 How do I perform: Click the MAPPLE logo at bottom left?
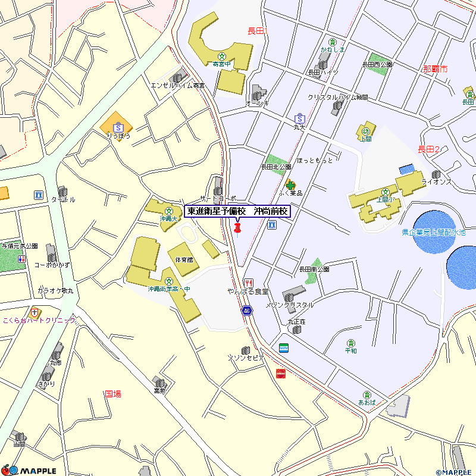[29, 469]
